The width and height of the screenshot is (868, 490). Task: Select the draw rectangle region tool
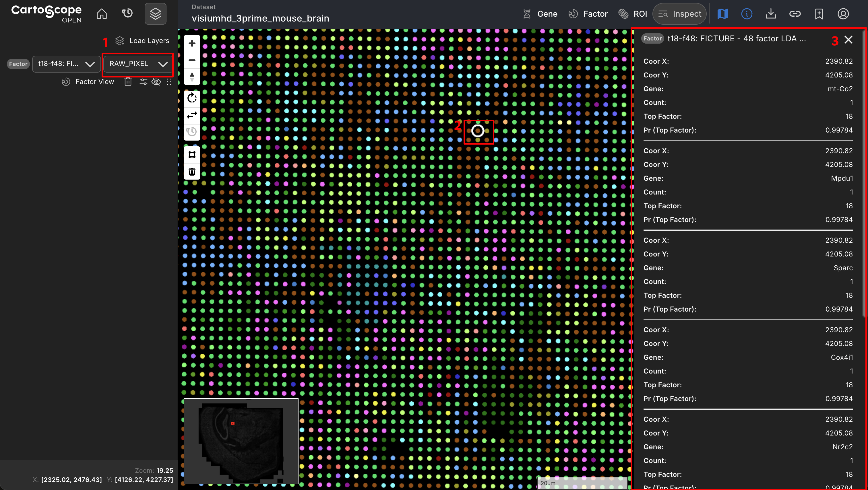[x=192, y=155]
